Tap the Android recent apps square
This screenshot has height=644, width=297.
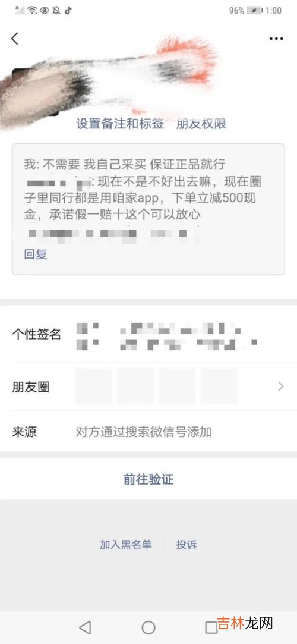[211, 627]
